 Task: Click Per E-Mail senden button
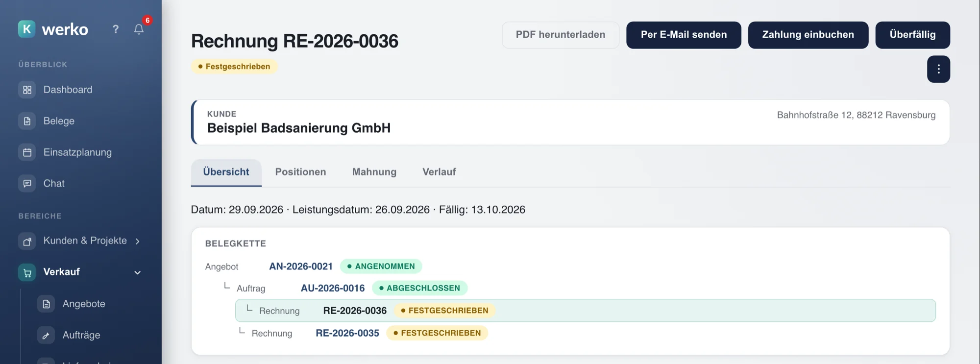pos(684,35)
